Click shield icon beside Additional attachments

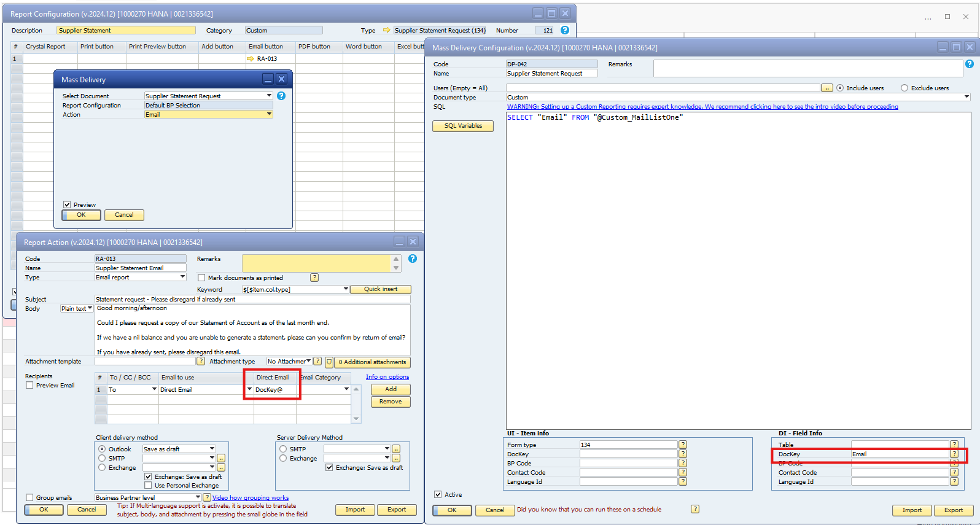point(329,362)
